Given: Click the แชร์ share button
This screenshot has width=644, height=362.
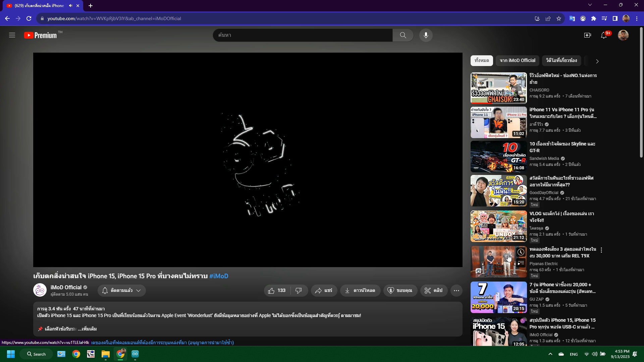Looking at the screenshot, I should click(324, 291).
